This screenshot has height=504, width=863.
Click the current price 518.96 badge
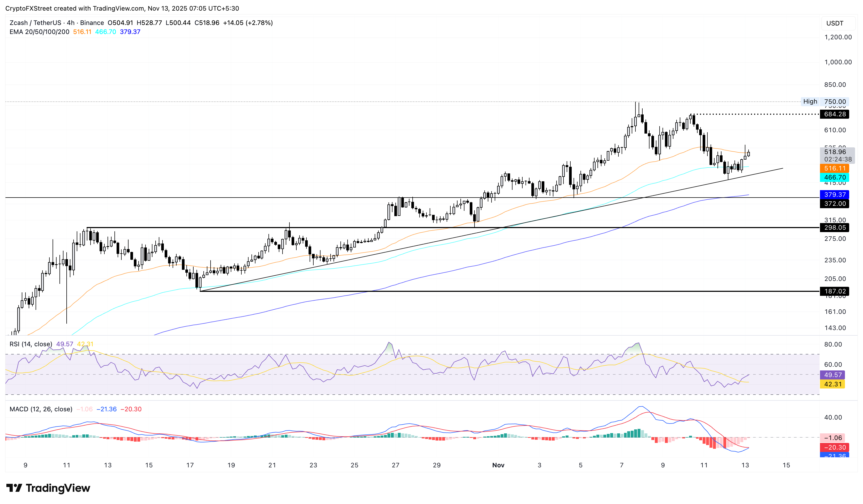click(838, 152)
